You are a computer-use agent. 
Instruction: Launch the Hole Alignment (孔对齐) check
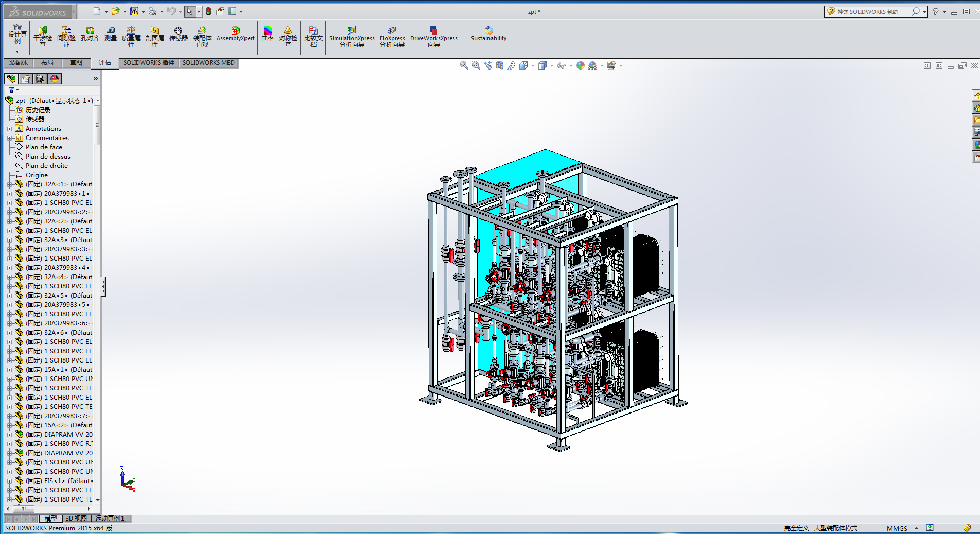(90, 34)
